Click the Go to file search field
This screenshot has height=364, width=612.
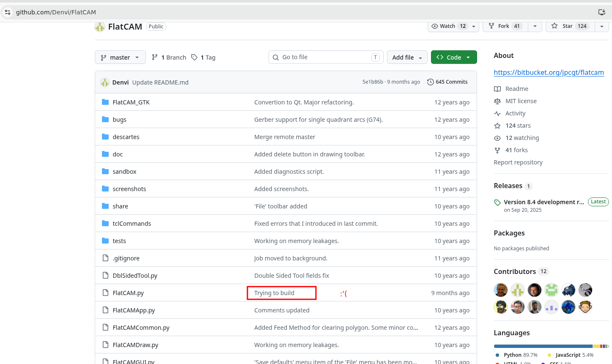[x=326, y=57]
